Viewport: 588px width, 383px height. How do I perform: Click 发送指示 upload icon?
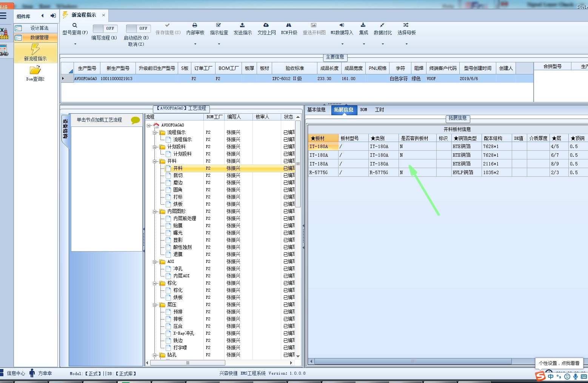(242, 25)
